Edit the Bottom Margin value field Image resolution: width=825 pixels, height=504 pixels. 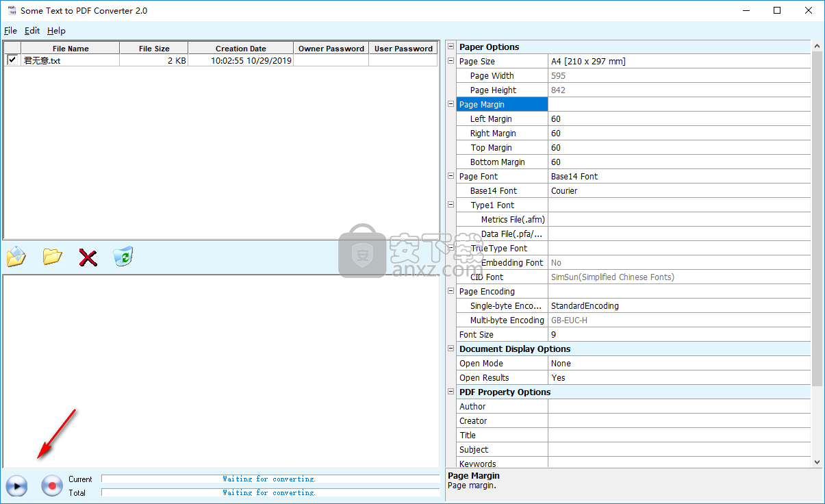click(679, 162)
